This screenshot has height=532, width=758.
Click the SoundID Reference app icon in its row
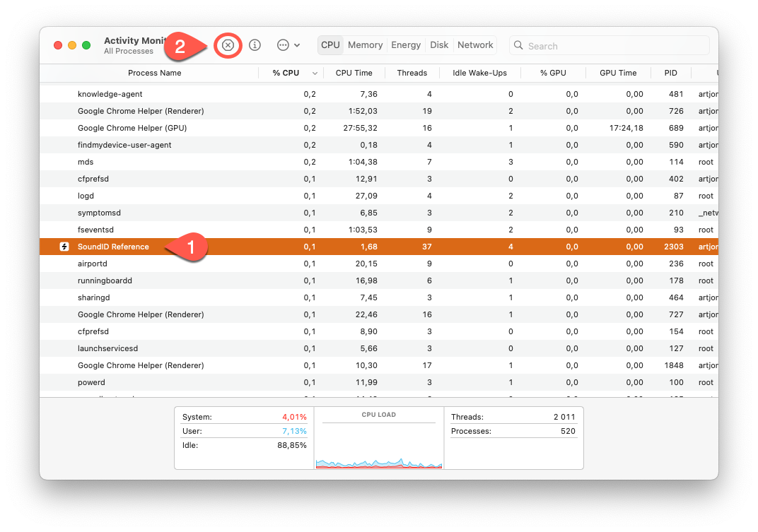click(x=64, y=247)
